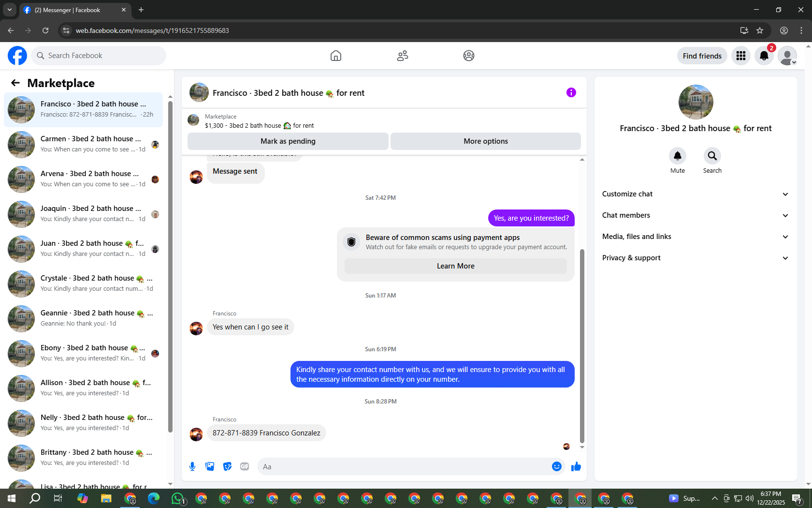Show hidden system tray icons
The image size is (812, 508).
(714, 498)
